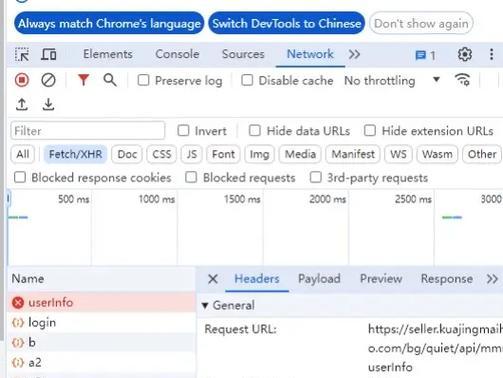Viewport: 503px width, 378px height.
Task: Select the Font type filter
Action: tap(223, 154)
